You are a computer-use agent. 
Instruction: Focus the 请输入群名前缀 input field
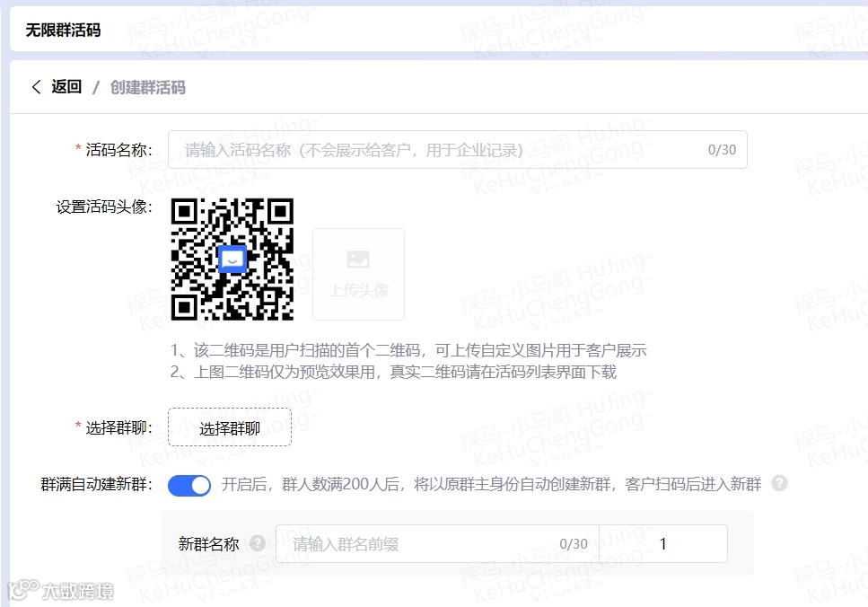pos(437,544)
